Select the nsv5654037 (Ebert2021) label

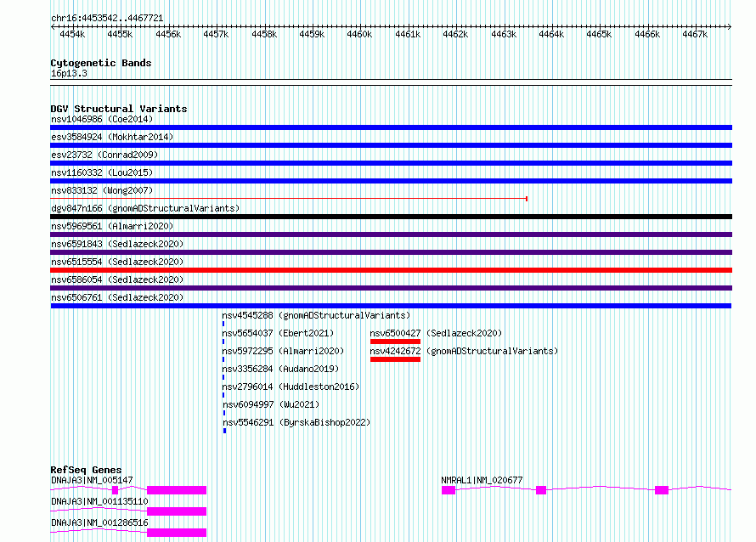click(278, 333)
